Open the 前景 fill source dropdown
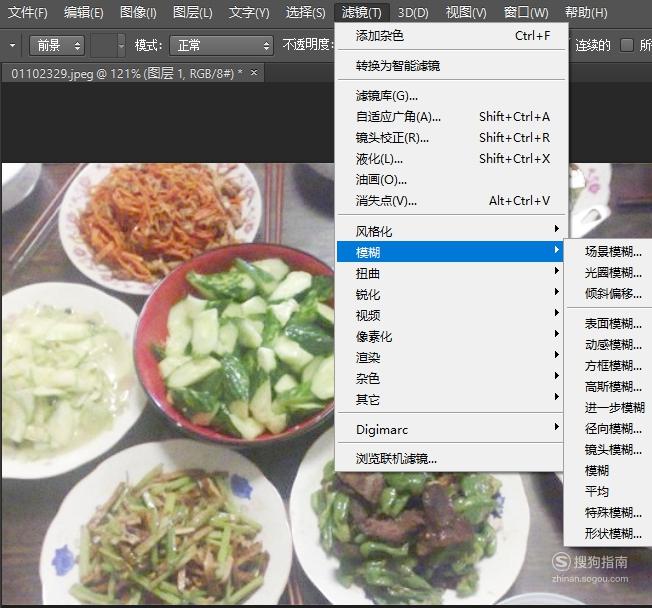The image size is (652, 608). (x=57, y=45)
